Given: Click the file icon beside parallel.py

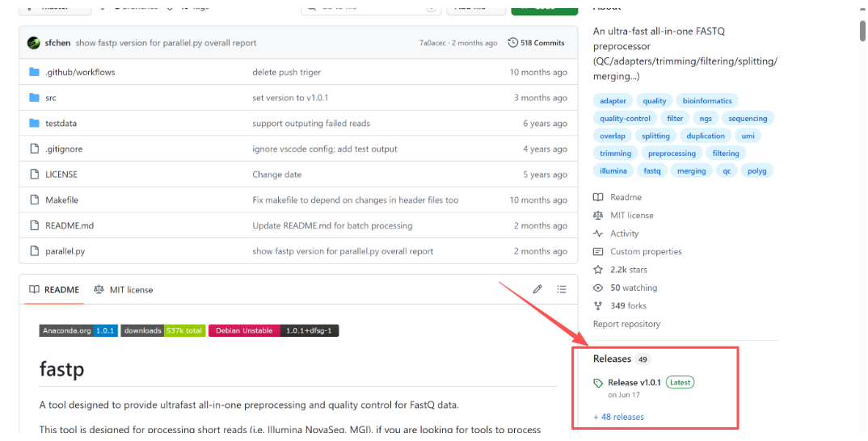Looking at the screenshot, I should tap(34, 251).
